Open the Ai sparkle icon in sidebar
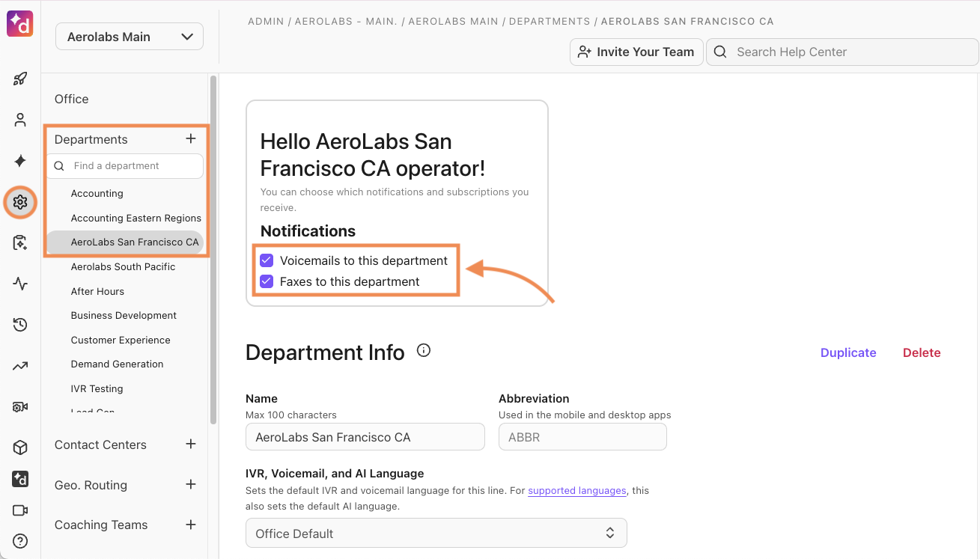Image resolution: width=980 pixels, height=559 pixels. click(19, 161)
